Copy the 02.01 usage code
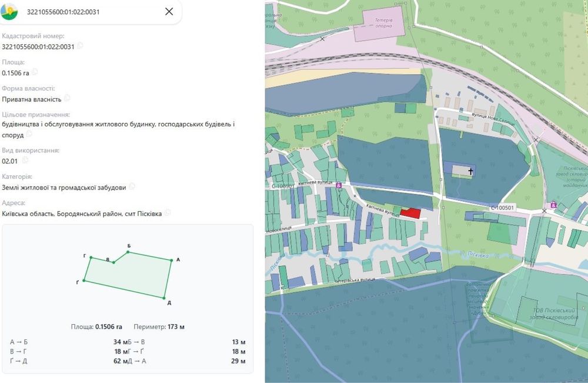The image size is (588, 383). pos(25,160)
